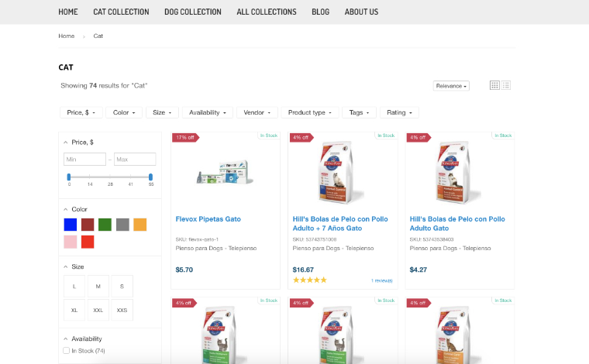Open the Color filter dropdown

(x=124, y=112)
